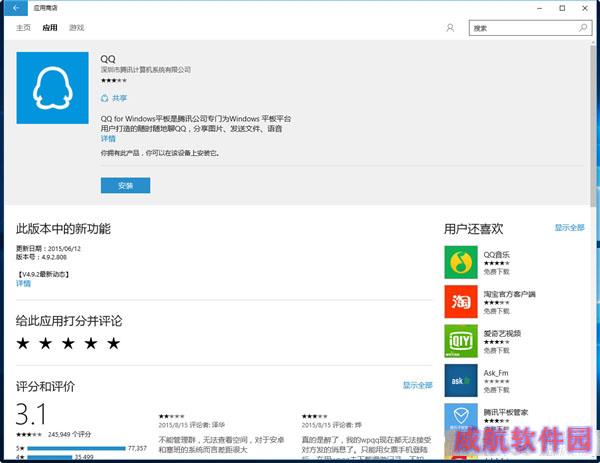600x463 pixels.
Task: Open 详情 under the app description
Action: [x=108, y=139]
